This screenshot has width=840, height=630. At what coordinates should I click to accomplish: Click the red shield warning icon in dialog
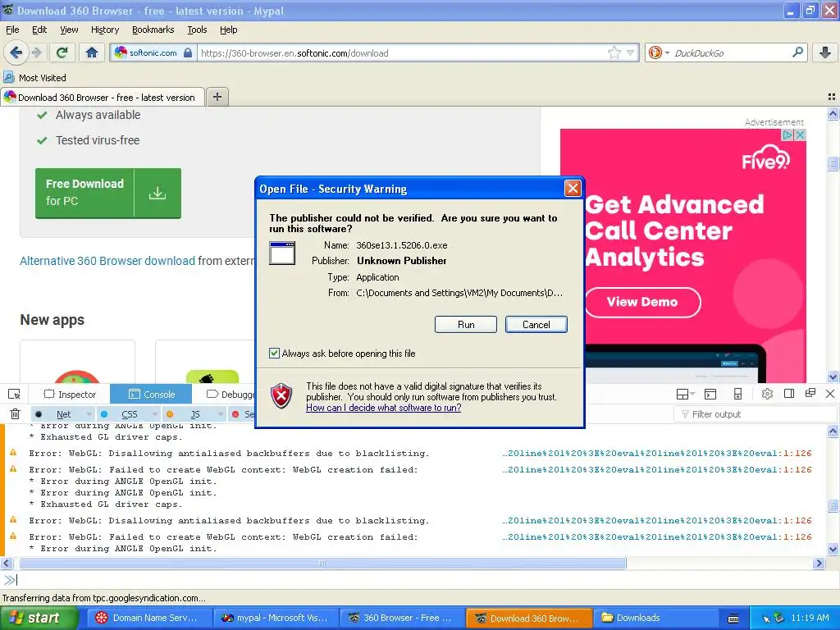282,396
